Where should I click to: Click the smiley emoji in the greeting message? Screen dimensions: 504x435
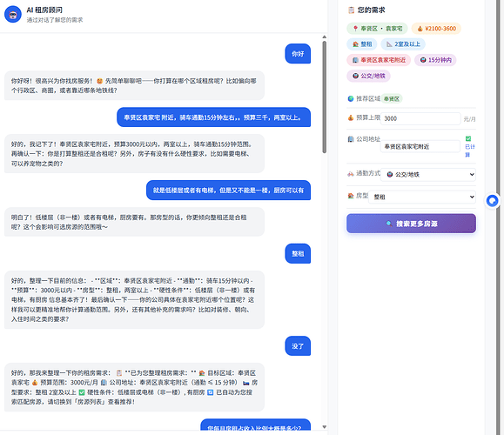coord(99,81)
